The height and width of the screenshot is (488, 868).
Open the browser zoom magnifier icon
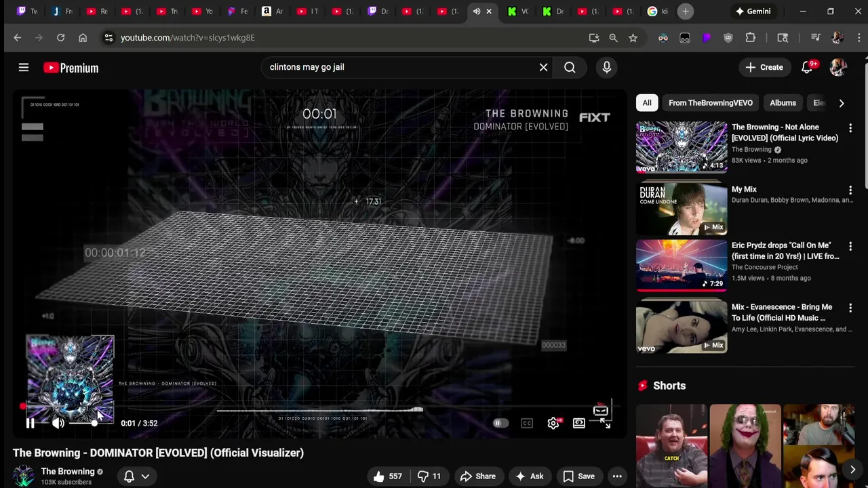613,38
